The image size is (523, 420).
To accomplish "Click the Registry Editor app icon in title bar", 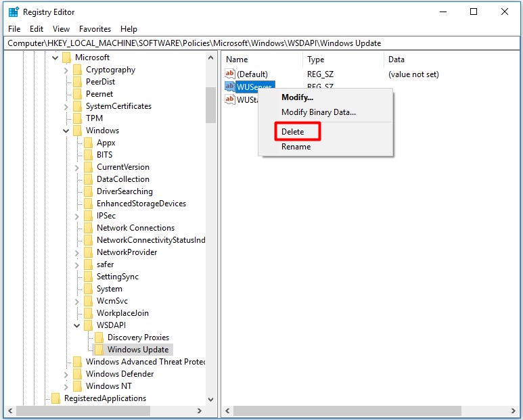I will 14,12.
